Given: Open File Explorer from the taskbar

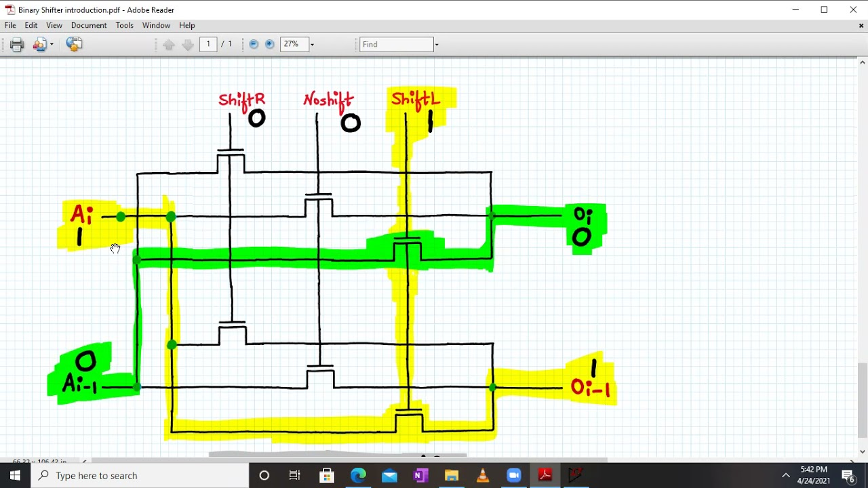Looking at the screenshot, I should coord(452,475).
